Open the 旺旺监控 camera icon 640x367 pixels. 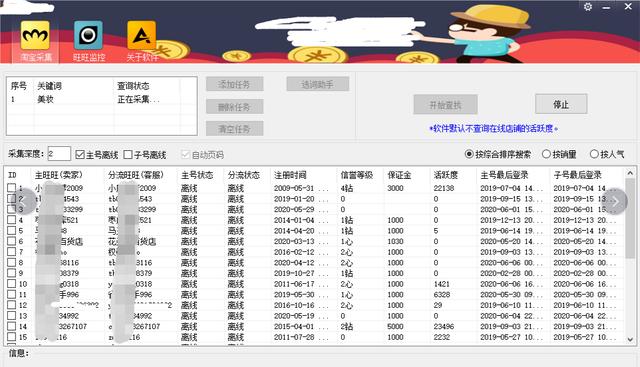(x=88, y=36)
